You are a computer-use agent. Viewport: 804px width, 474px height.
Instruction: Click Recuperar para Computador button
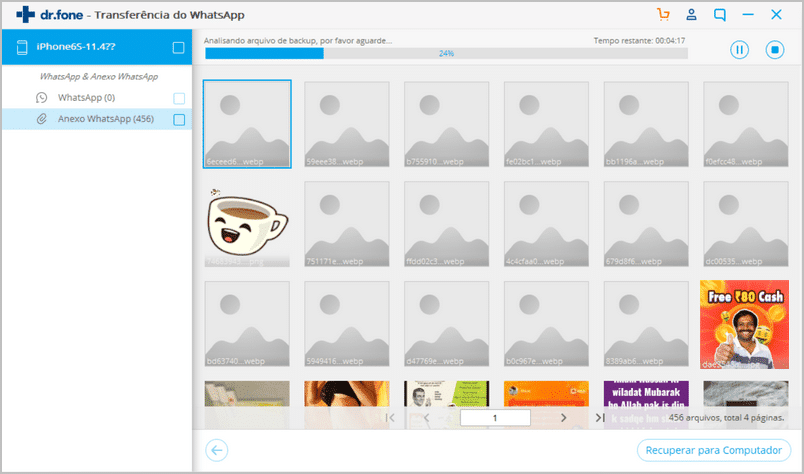[714, 450]
